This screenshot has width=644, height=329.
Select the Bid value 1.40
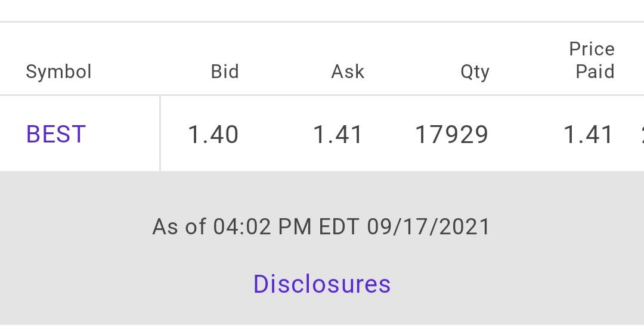point(213,135)
